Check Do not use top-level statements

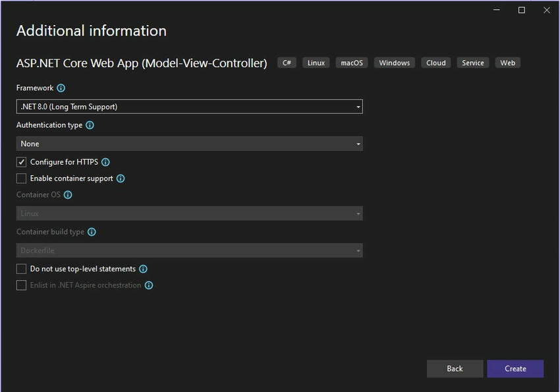20,269
